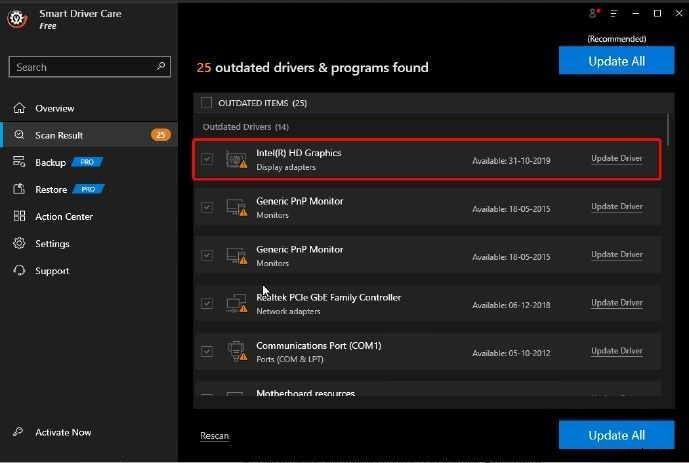Select the Intel(R) HD Graphics driver name
This screenshot has height=463, width=689.
pos(299,153)
